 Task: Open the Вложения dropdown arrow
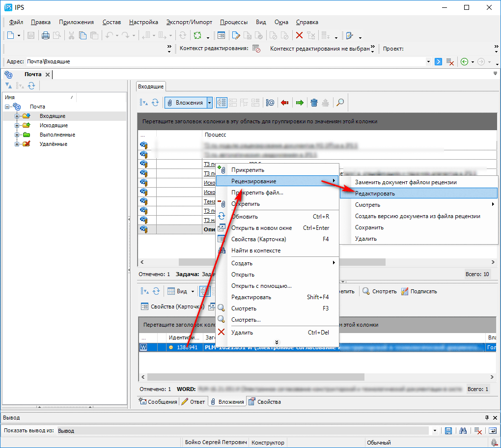pos(210,103)
